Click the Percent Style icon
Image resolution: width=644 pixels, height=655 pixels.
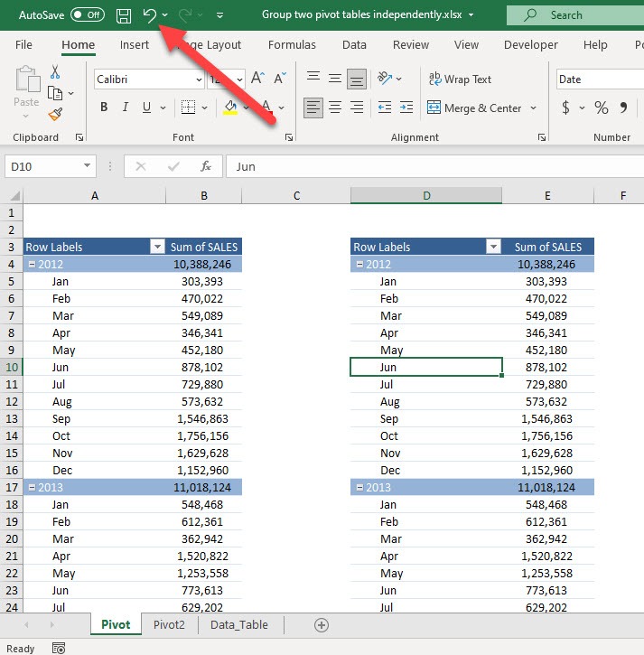(601, 108)
